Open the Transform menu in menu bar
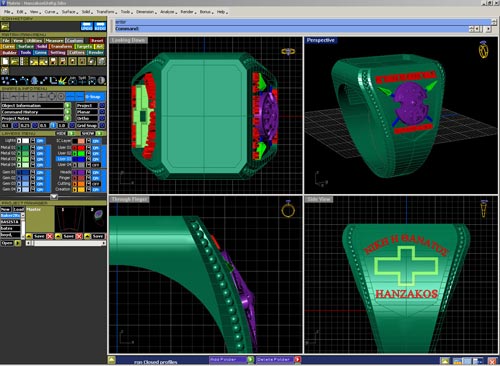This screenshot has width=500, height=366. pyautogui.click(x=106, y=12)
